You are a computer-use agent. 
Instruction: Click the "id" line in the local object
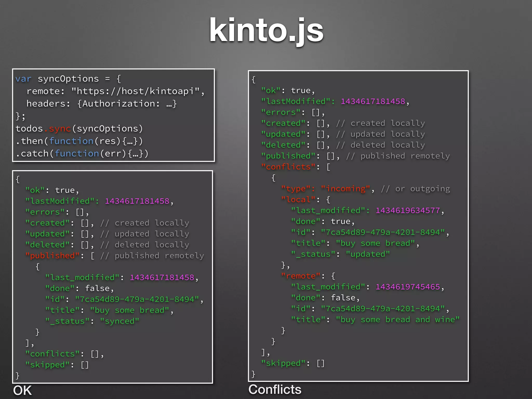click(x=370, y=232)
